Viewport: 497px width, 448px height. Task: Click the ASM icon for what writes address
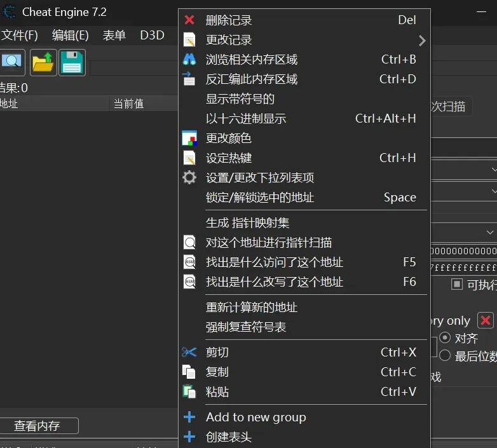(189, 282)
